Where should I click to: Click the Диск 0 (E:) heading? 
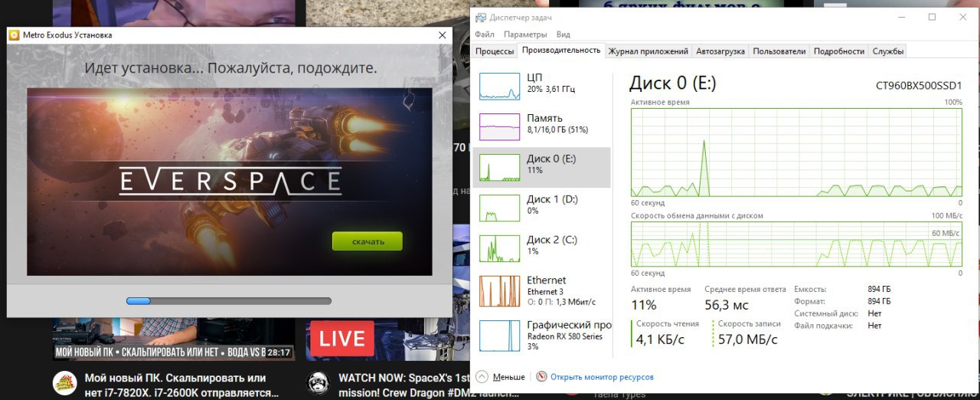(672, 83)
